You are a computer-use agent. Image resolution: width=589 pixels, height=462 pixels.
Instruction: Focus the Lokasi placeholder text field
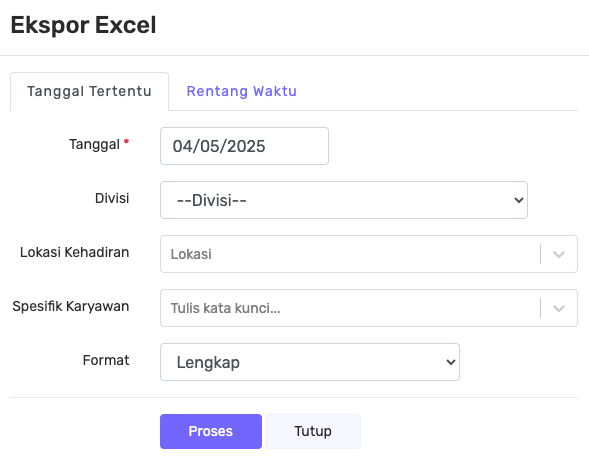point(349,254)
